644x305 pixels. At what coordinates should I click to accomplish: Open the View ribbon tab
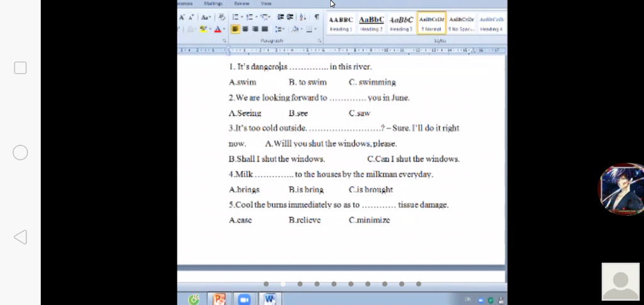(x=266, y=3)
